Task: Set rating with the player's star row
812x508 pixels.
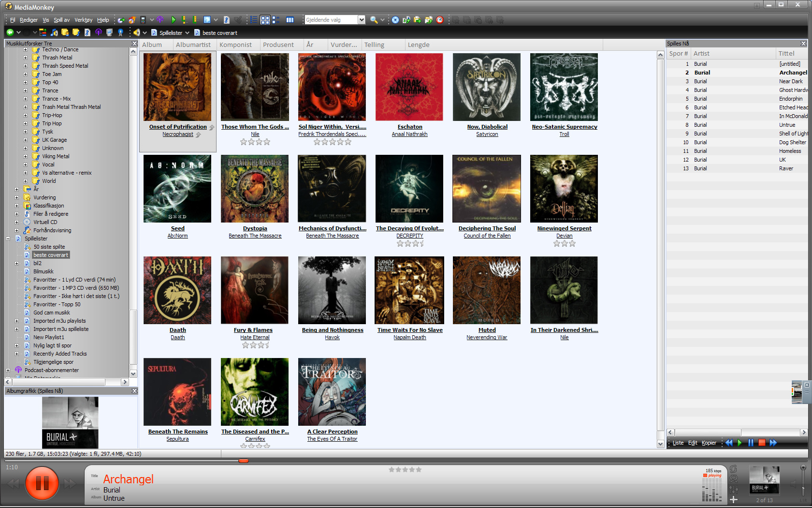Action: (x=405, y=469)
